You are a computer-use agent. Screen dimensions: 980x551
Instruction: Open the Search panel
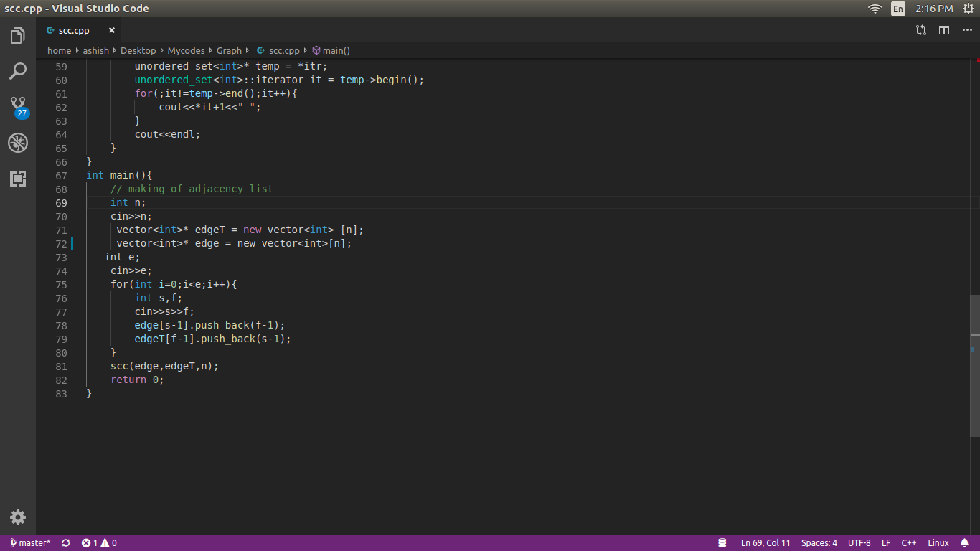(18, 71)
